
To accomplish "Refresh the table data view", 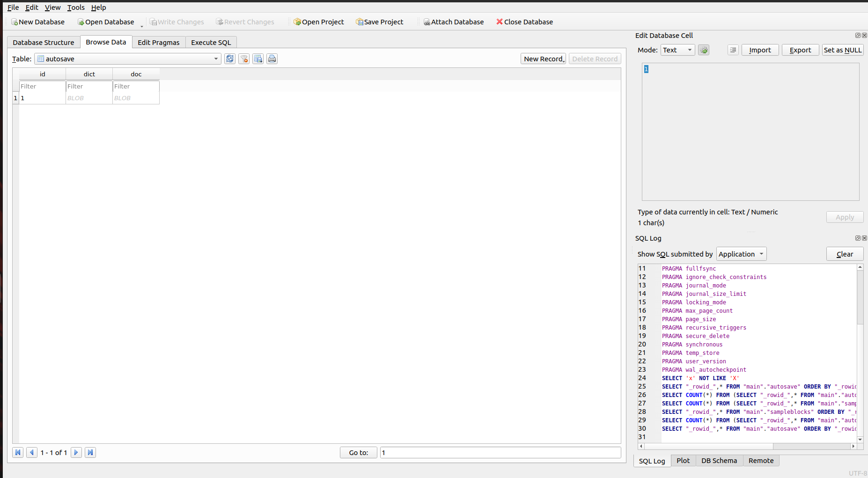I will (x=230, y=59).
